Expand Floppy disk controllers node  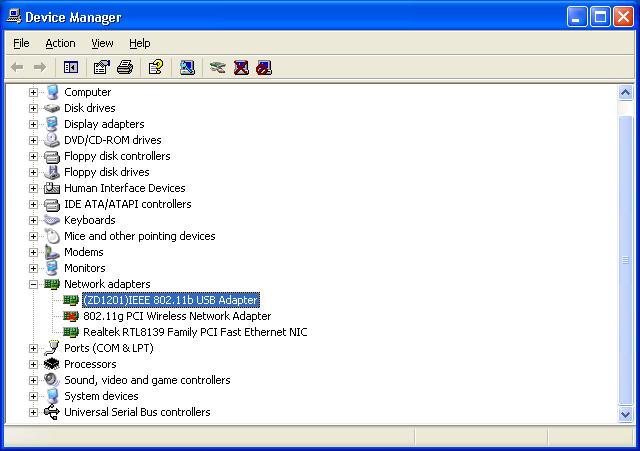click(x=33, y=156)
